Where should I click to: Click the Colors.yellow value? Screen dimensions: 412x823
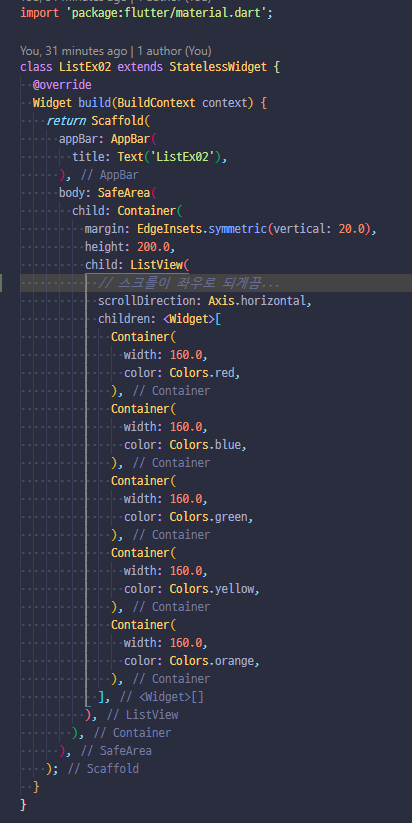pyautogui.click(x=212, y=588)
